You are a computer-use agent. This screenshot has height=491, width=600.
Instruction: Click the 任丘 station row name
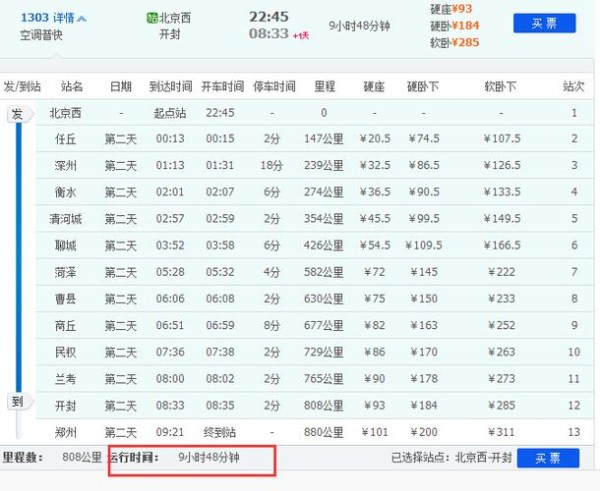(x=65, y=139)
